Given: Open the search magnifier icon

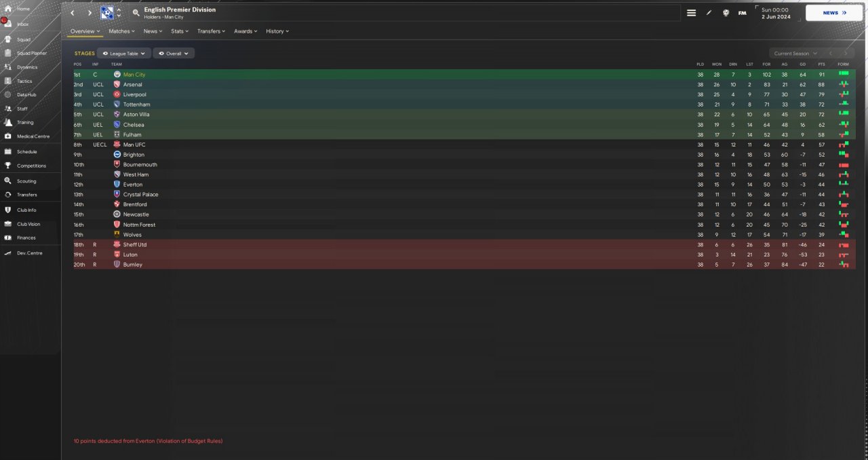Looking at the screenshot, I should click(136, 13).
